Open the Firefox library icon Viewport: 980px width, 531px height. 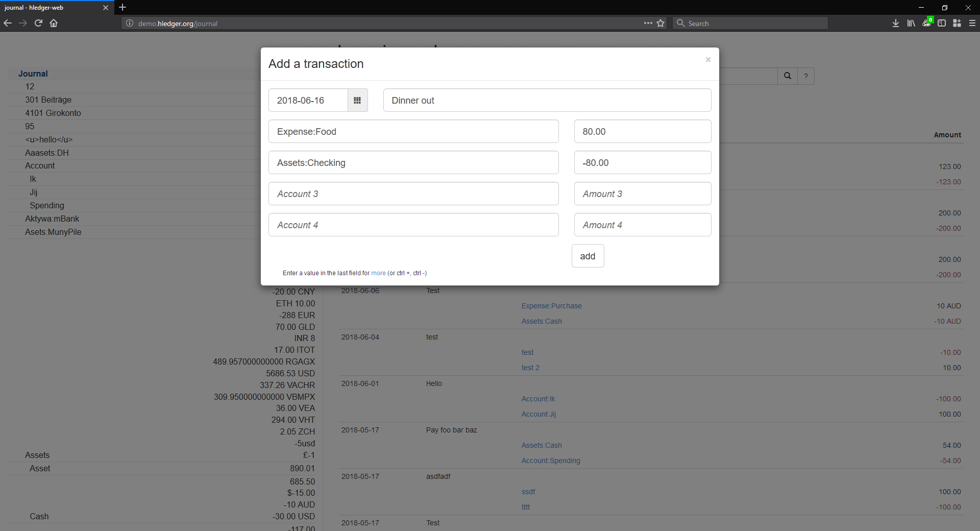click(911, 23)
